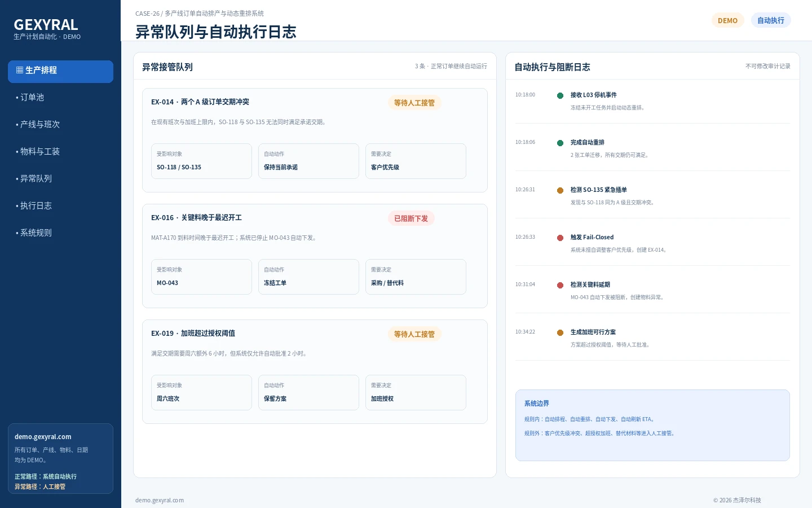Viewport: 812px width, 508px height.
Task: Select the 保留方案 auto action field
Action: [x=308, y=392]
